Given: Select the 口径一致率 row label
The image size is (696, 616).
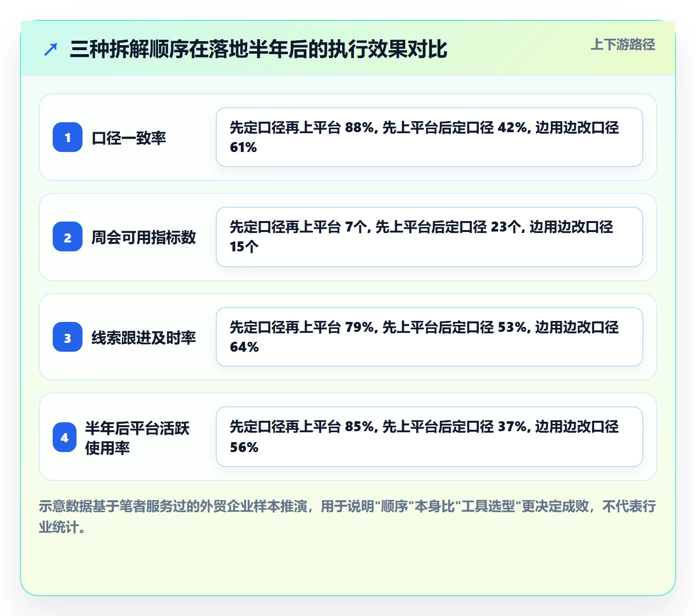Looking at the screenshot, I should coord(129,138).
